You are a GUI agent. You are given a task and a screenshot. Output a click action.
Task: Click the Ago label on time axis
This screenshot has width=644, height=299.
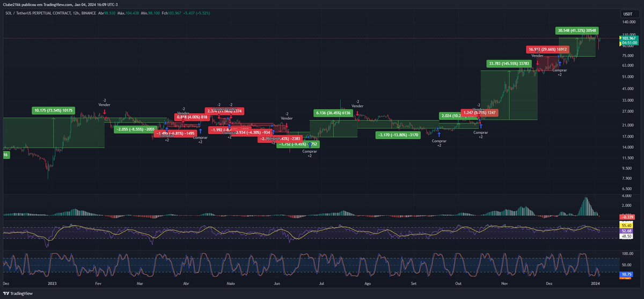point(368,282)
